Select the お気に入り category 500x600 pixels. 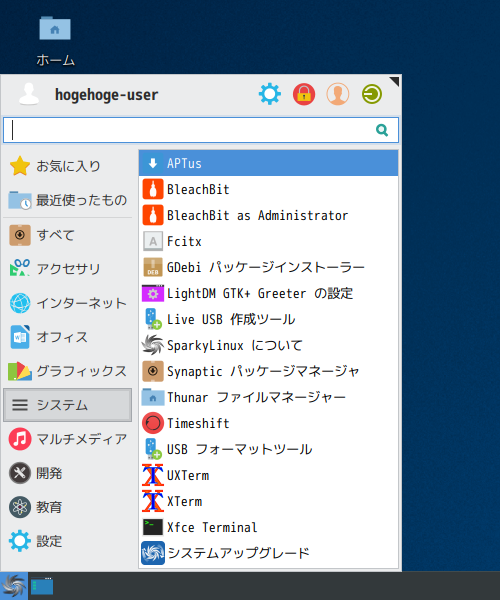pyautogui.click(x=68, y=166)
